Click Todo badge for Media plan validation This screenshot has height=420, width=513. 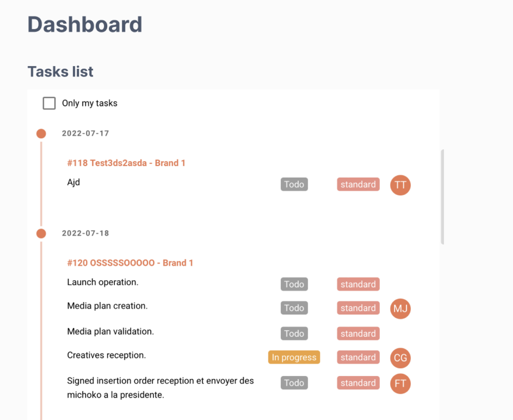coord(294,334)
